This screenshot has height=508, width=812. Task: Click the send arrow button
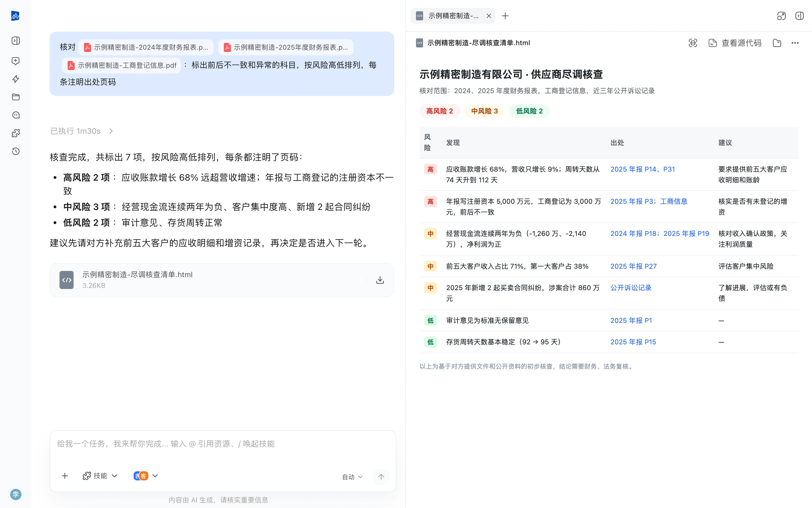[381, 476]
